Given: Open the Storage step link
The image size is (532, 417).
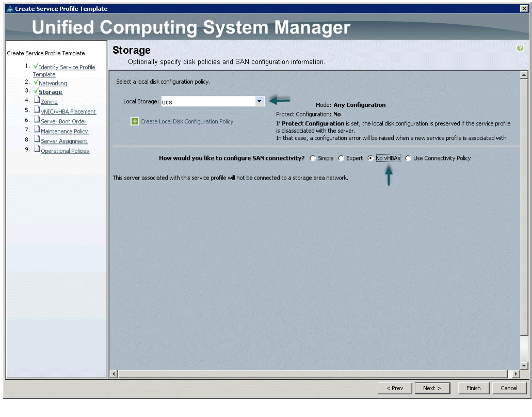Looking at the screenshot, I should click(51, 92).
